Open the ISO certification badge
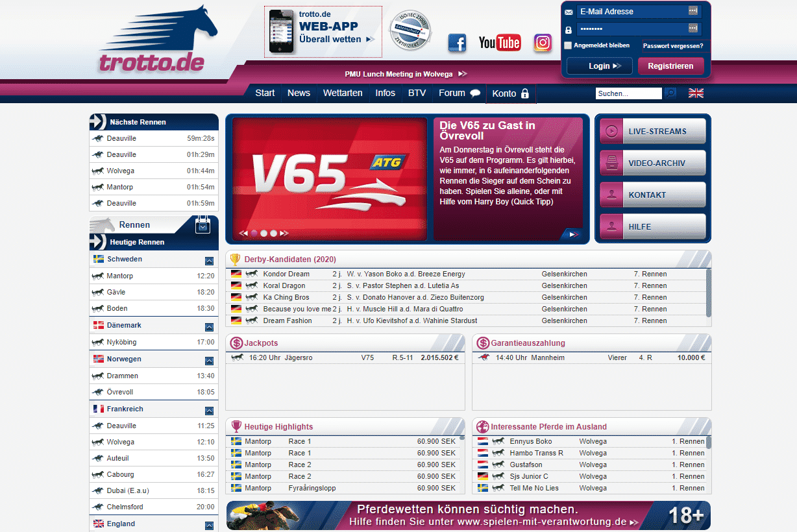The image size is (797, 532). click(410, 30)
